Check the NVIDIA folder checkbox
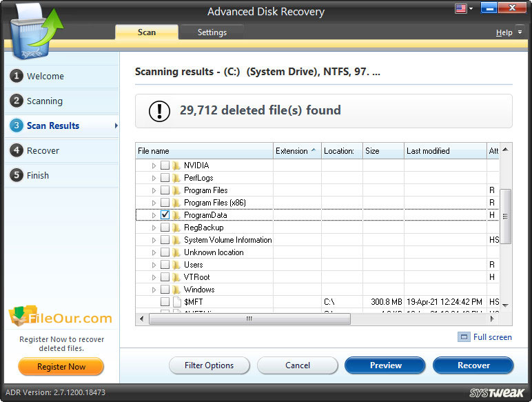The width and height of the screenshot is (532, 402). click(x=165, y=165)
